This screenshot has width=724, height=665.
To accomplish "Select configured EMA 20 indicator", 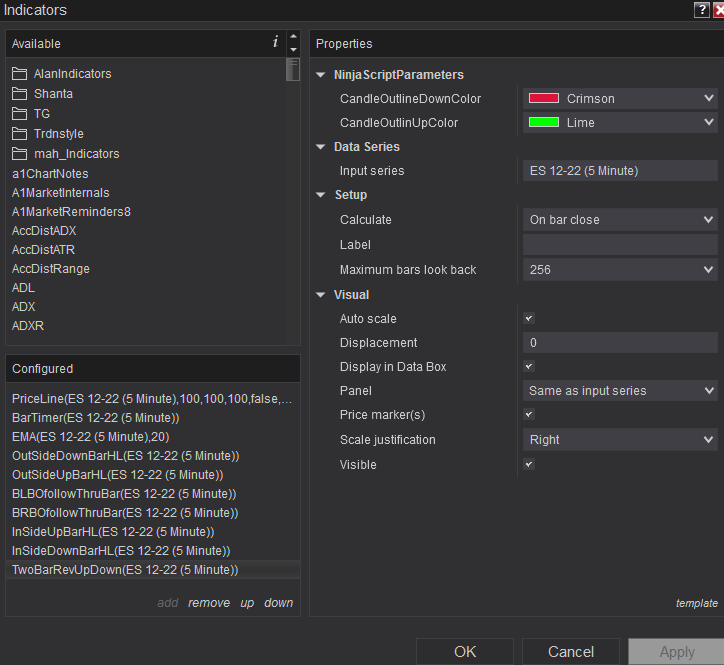I will [152, 436].
